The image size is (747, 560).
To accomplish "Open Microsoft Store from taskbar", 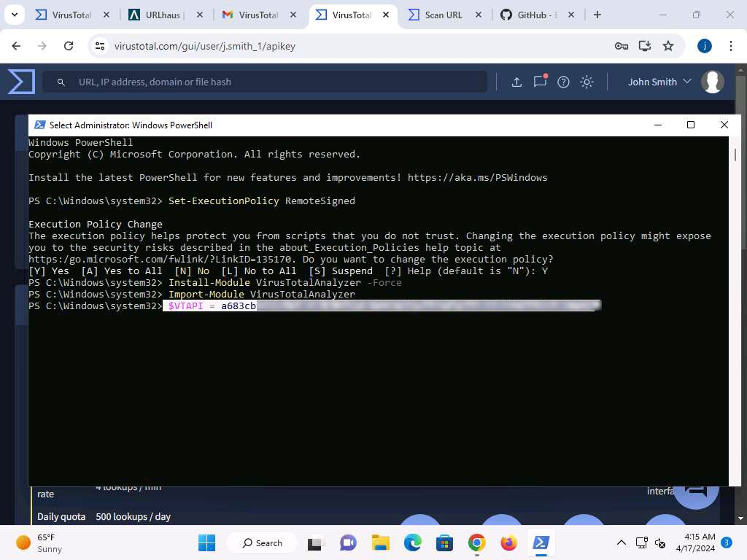I will click(444, 542).
